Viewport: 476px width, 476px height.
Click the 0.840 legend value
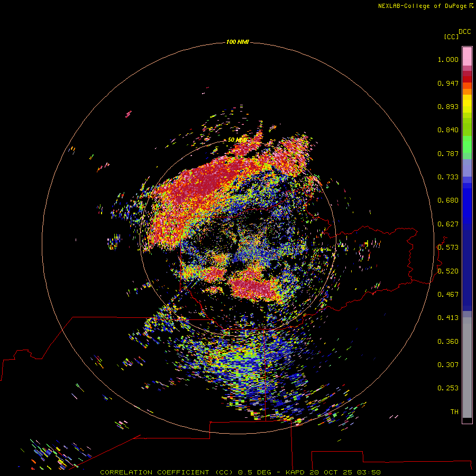pos(448,130)
